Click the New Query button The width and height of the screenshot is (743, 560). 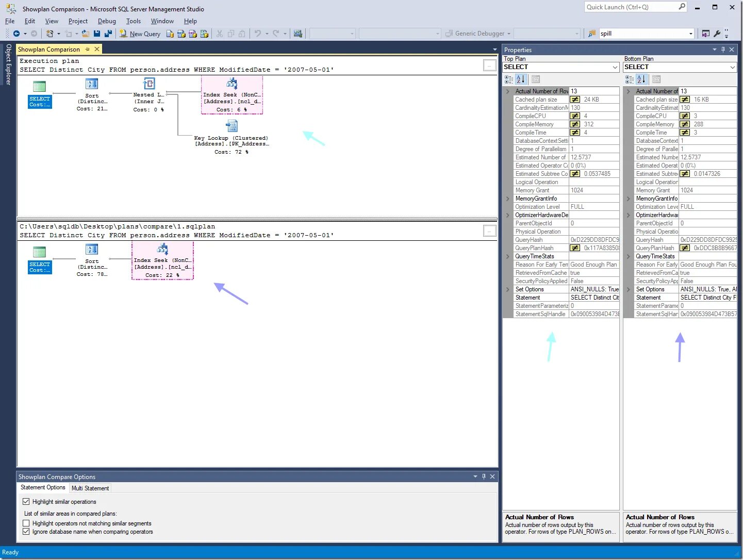[x=140, y=34]
